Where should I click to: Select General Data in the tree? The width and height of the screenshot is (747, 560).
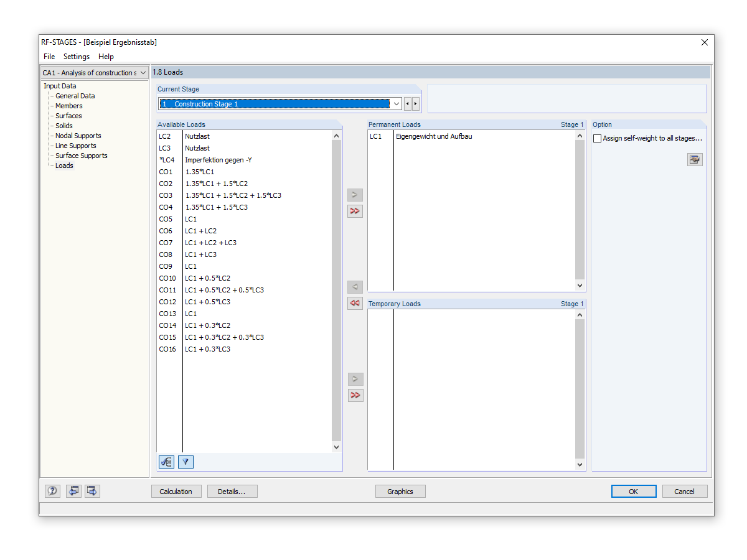click(75, 96)
